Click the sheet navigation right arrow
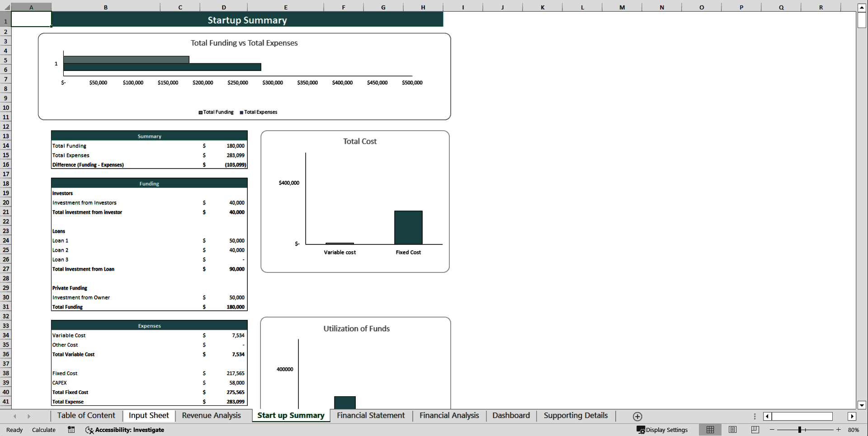The height and width of the screenshot is (436, 868). (853, 416)
